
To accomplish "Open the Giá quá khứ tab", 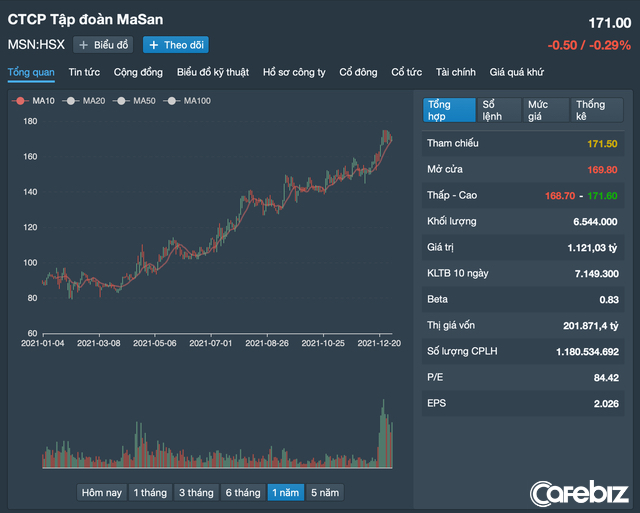I will pos(516,72).
